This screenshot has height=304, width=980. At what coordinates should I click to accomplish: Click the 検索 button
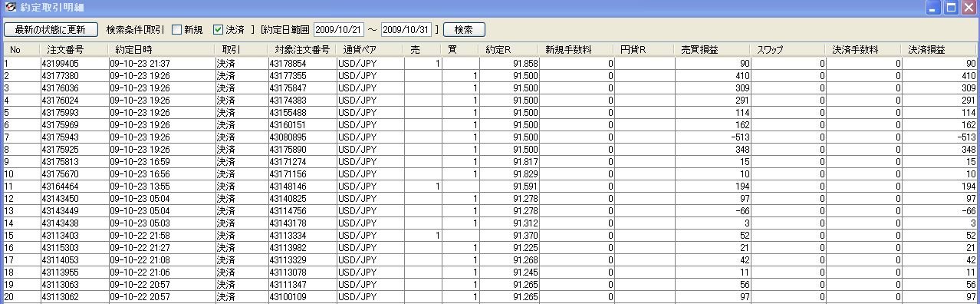pos(464,30)
